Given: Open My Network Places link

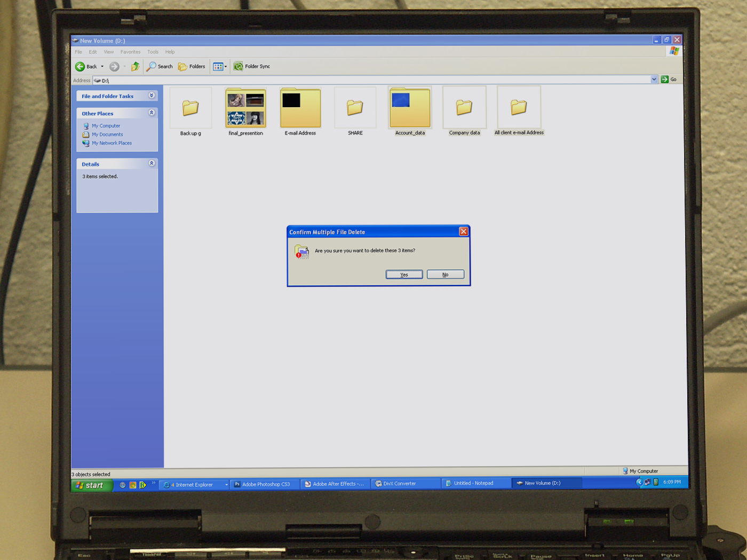Looking at the screenshot, I should 112,143.
